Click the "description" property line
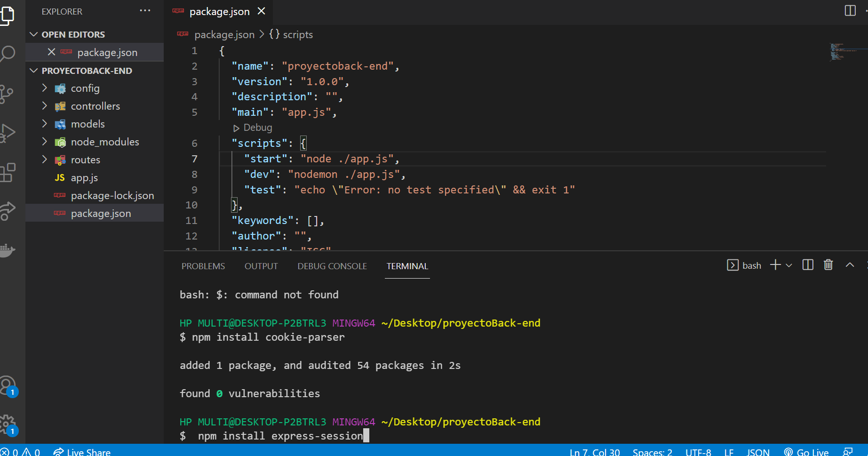Screen dimensions: 868x456 [x=287, y=97]
